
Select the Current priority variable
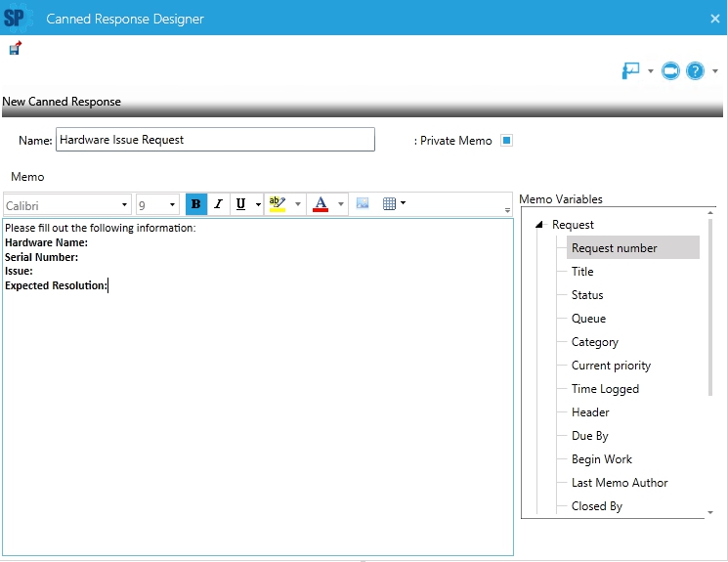pos(611,366)
